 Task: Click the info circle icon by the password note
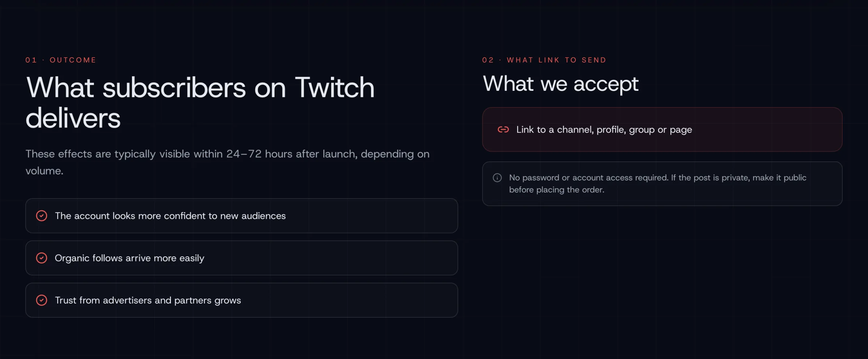pos(497,178)
